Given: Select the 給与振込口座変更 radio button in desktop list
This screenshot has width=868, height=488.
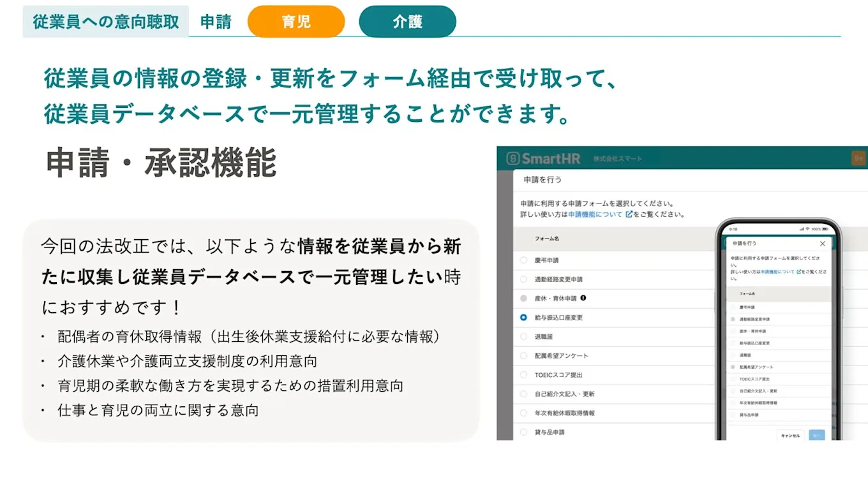Looking at the screenshot, I should [x=523, y=317].
